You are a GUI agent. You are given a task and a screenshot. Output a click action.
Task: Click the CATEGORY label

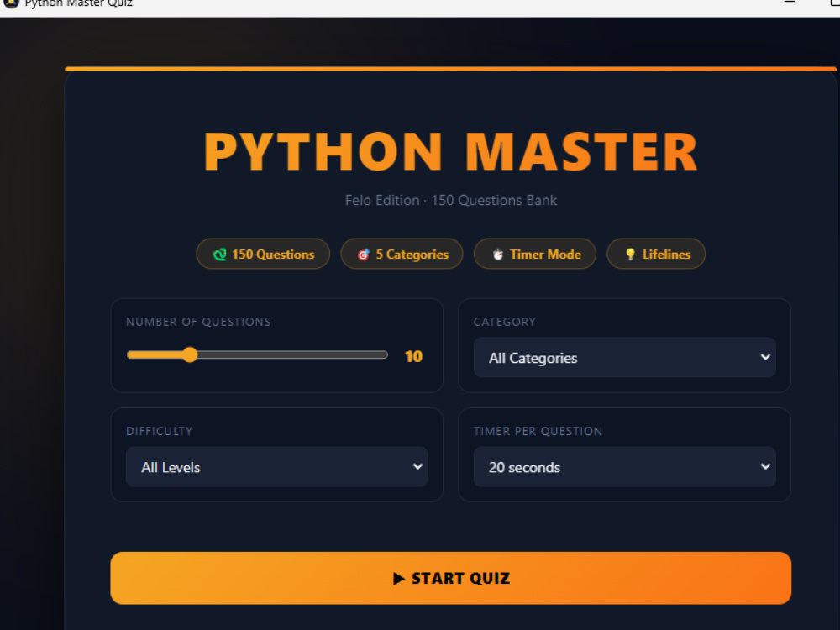(x=504, y=322)
